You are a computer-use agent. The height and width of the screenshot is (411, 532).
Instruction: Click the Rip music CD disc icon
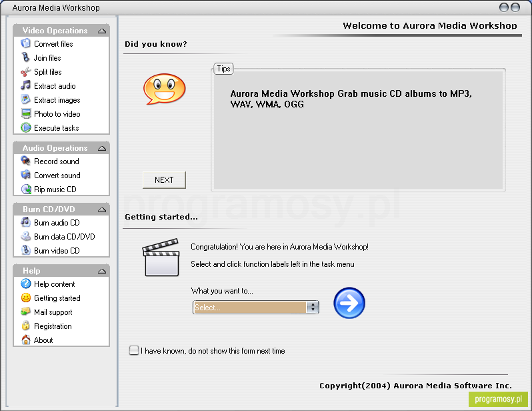26,189
